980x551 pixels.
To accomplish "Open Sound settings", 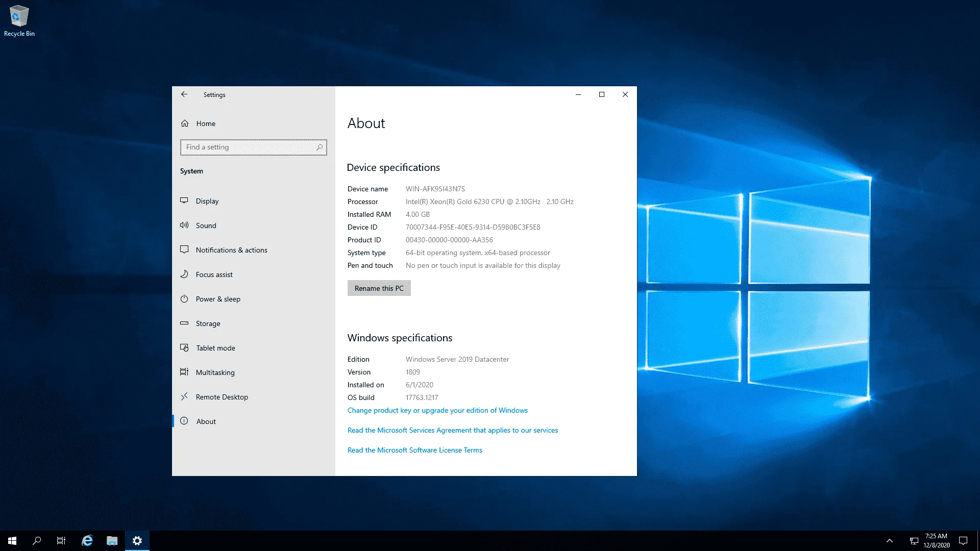I will 254,226.
